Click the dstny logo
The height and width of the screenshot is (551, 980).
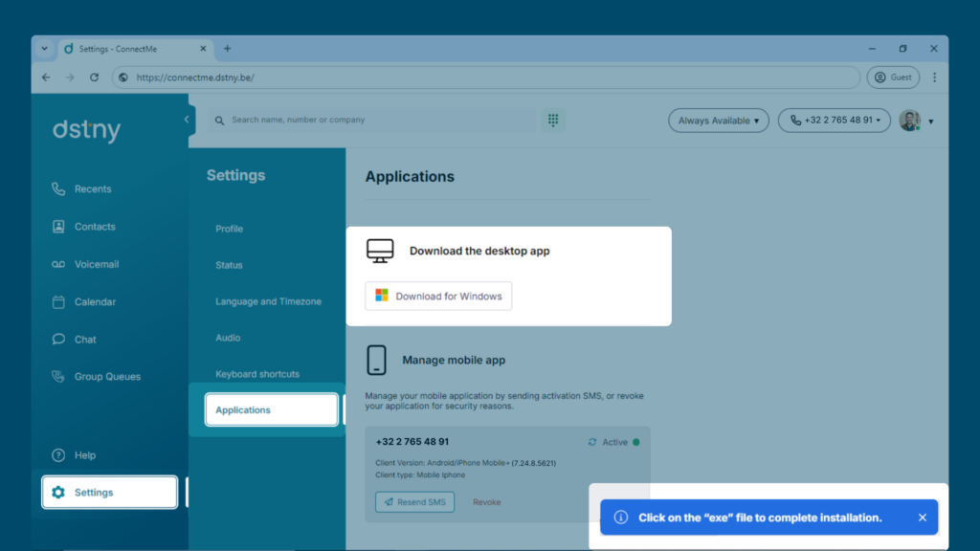(86, 130)
